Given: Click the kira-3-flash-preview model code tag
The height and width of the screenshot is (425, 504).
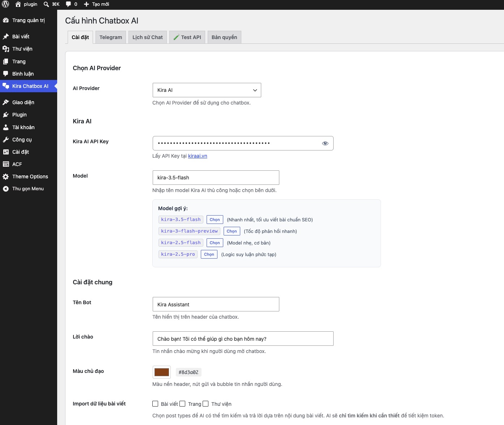Looking at the screenshot, I should tap(190, 231).
